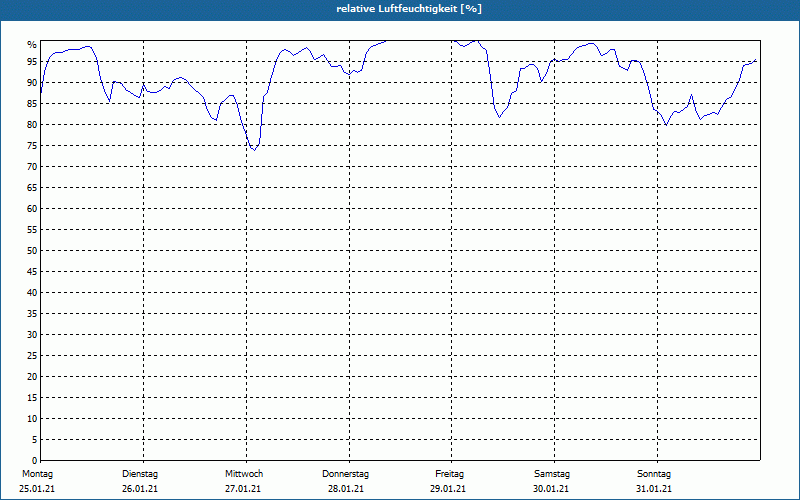Click the 55 value on y-axis
Viewport: 800px width, 500px height.
pyautogui.click(x=32, y=230)
